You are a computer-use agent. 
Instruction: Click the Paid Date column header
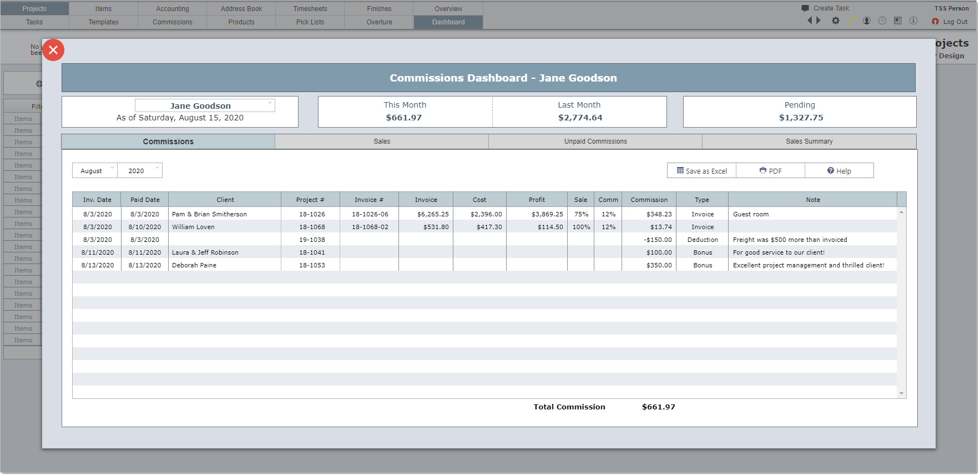[x=145, y=200]
